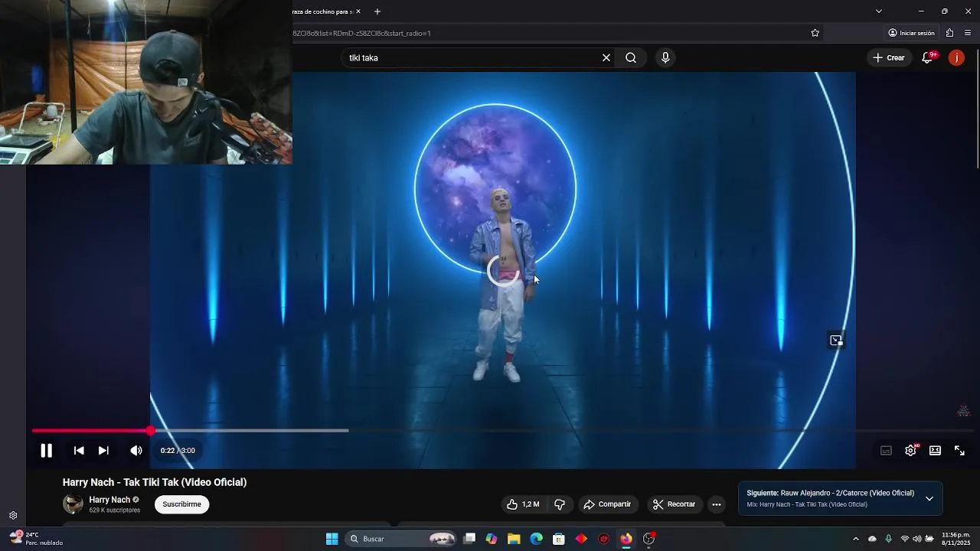Click the Compartir button
Screen dimensions: 980x551
point(607,504)
